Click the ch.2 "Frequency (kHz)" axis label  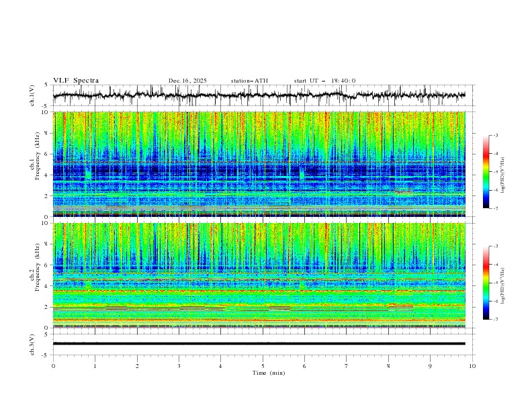38,267
